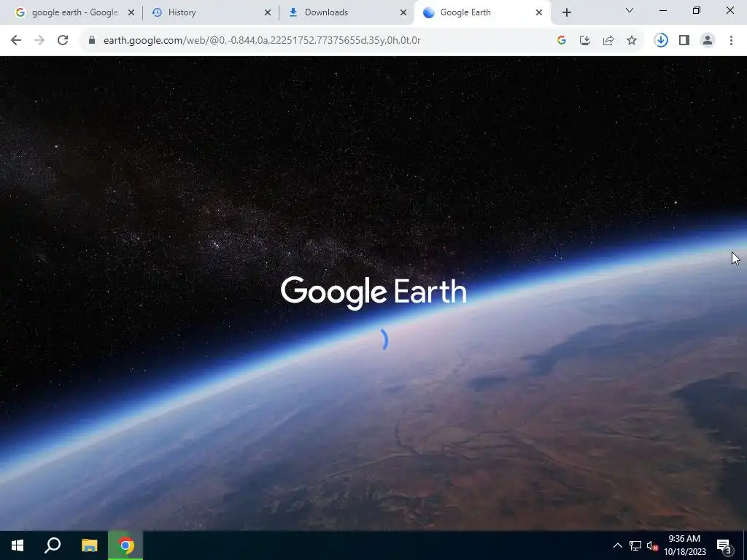Minimize the Chrome window
The height and width of the screenshot is (560, 747).
point(662,10)
